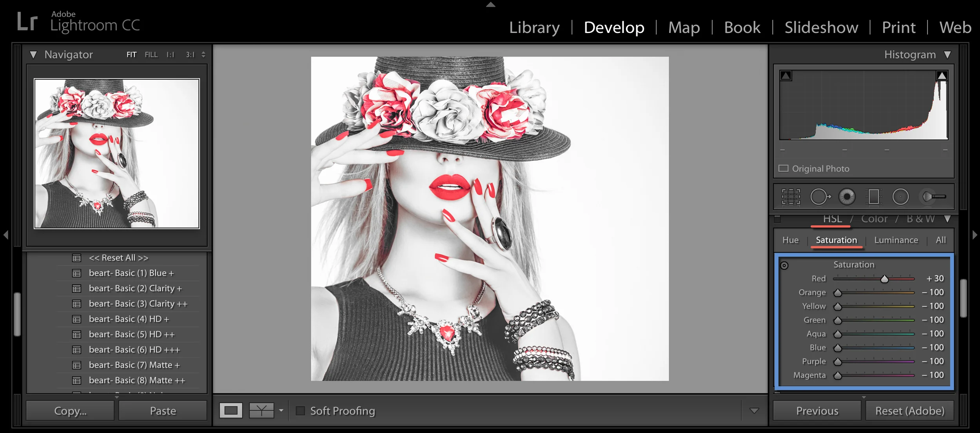Open the toolbar content dropdown arrow
The image size is (980, 433).
[x=754, y=411]
